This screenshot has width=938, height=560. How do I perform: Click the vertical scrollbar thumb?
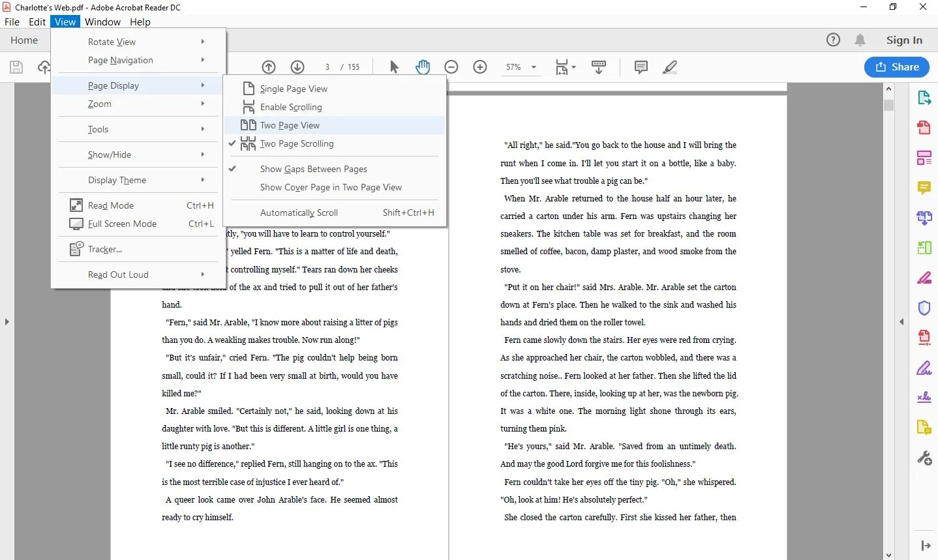click(888, 104)
